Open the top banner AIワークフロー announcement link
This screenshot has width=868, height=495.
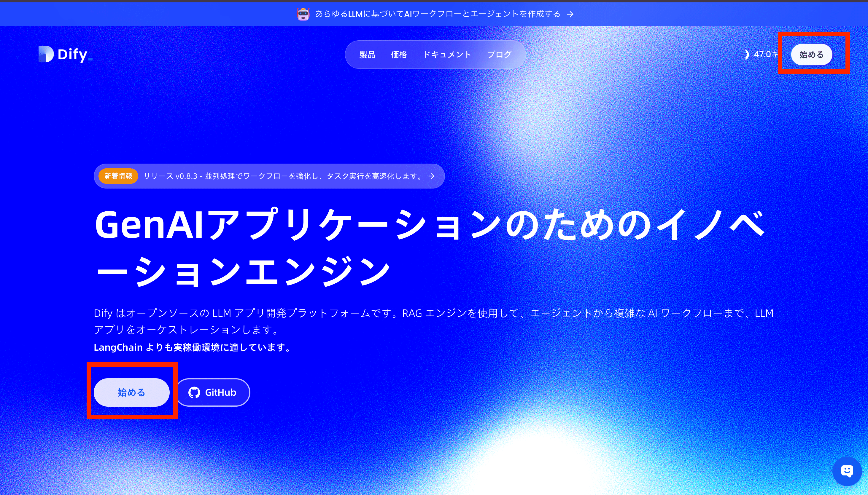[x=437, y=14]
